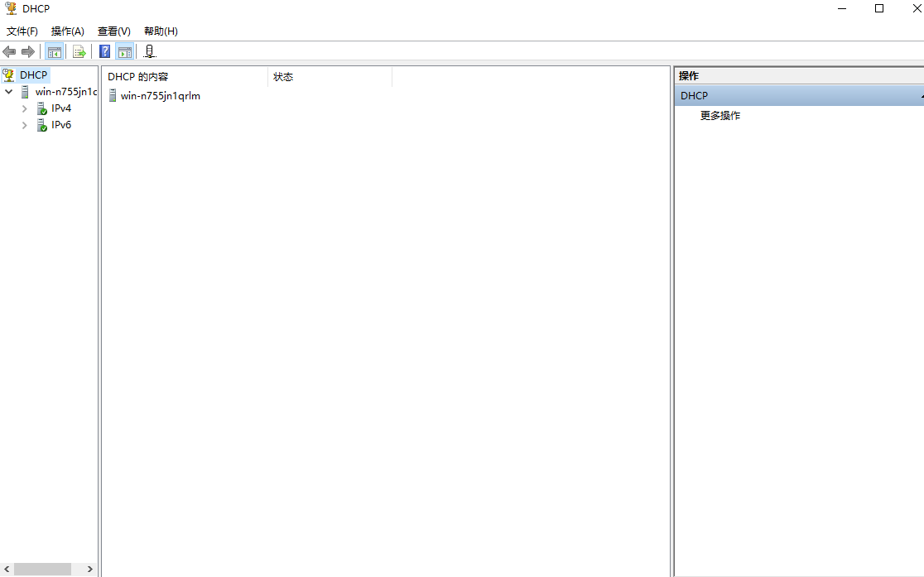Select IPv6 label in tree
Screen dimensions: 924x577
[x=61, y=125]
